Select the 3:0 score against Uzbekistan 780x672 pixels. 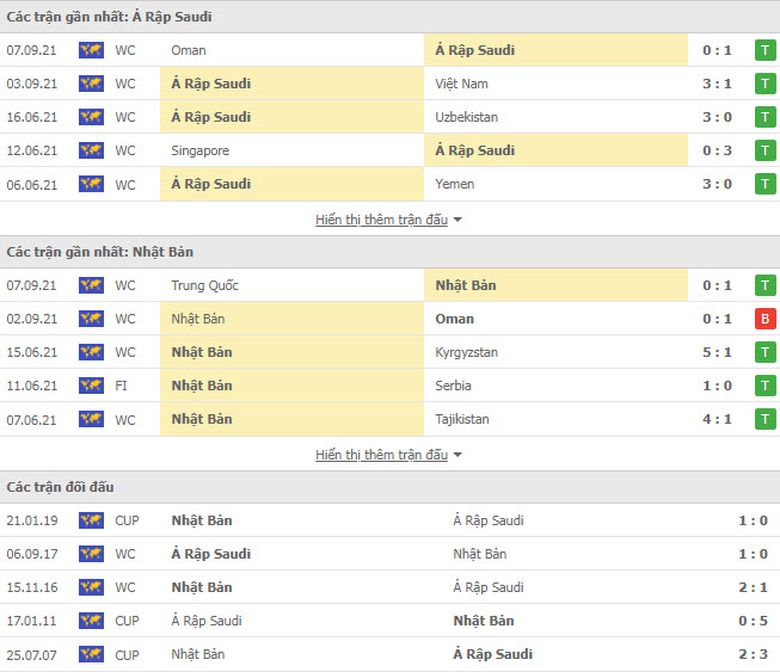[717, 117]
